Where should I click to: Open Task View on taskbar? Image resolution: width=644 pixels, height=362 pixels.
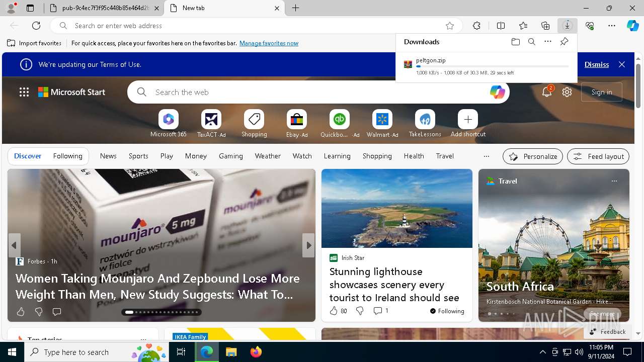tap(181, 352)
